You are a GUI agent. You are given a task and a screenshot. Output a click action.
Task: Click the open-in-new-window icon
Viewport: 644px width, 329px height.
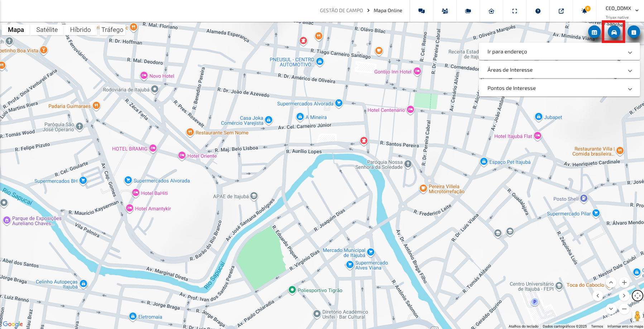point(561,11)
